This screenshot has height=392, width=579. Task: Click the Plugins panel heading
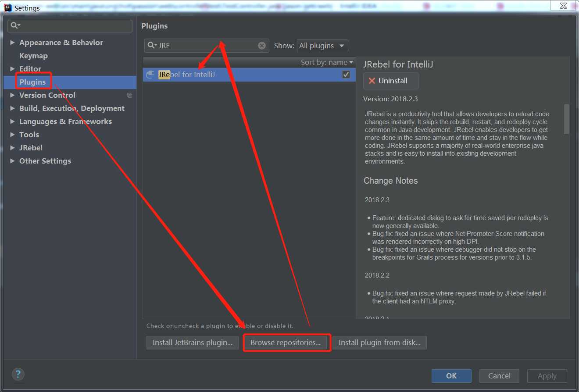click(x=154, y=26)
